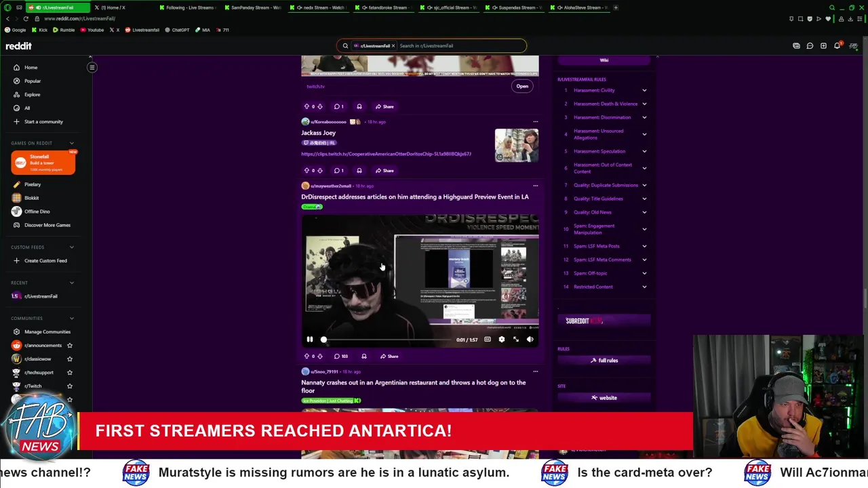868x488 pixels.
Task: Collapse the Games on Reddit section
Action: click(72, 143)
